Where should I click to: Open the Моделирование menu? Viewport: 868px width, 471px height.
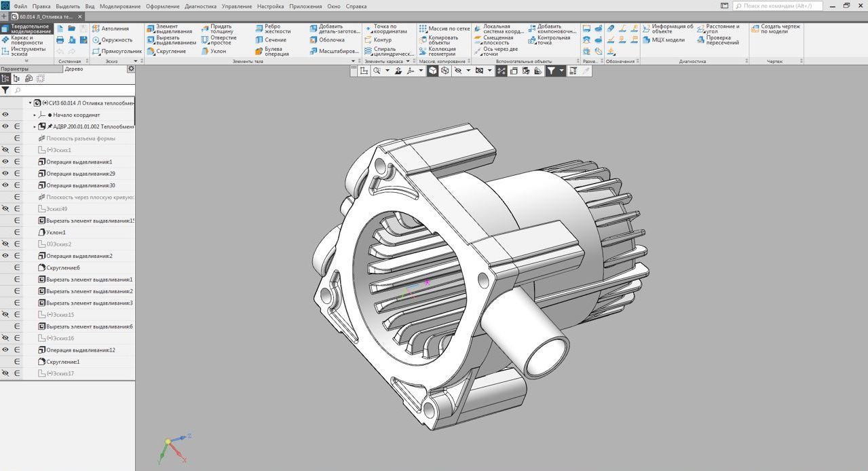point(120,6)
